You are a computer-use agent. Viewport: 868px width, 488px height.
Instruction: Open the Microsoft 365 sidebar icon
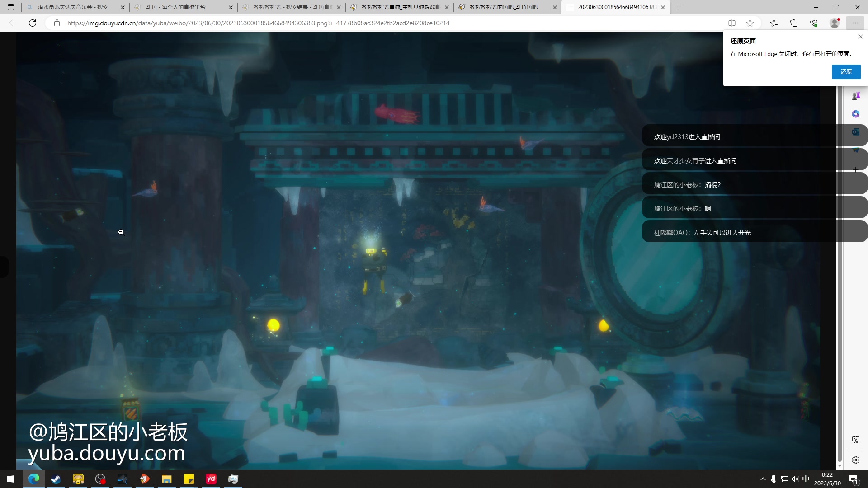pyautogui.click(x=855, y=114)
